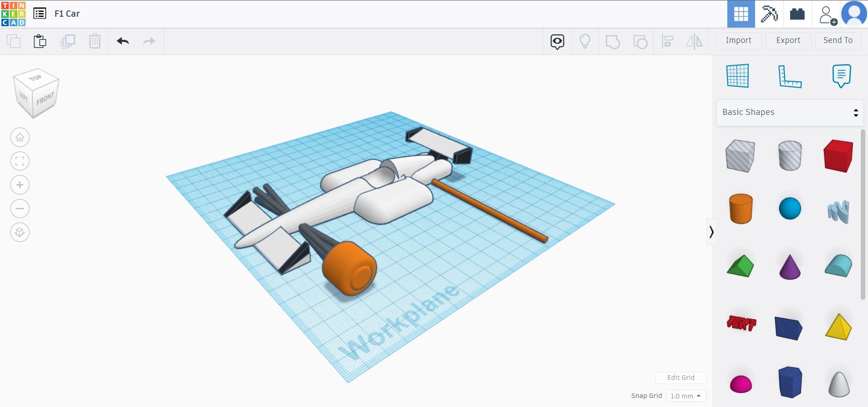The height and width of the screenshot is (407, 868).
Task: Click the shapes panel scrollbar
Action: tap(863, 214)
